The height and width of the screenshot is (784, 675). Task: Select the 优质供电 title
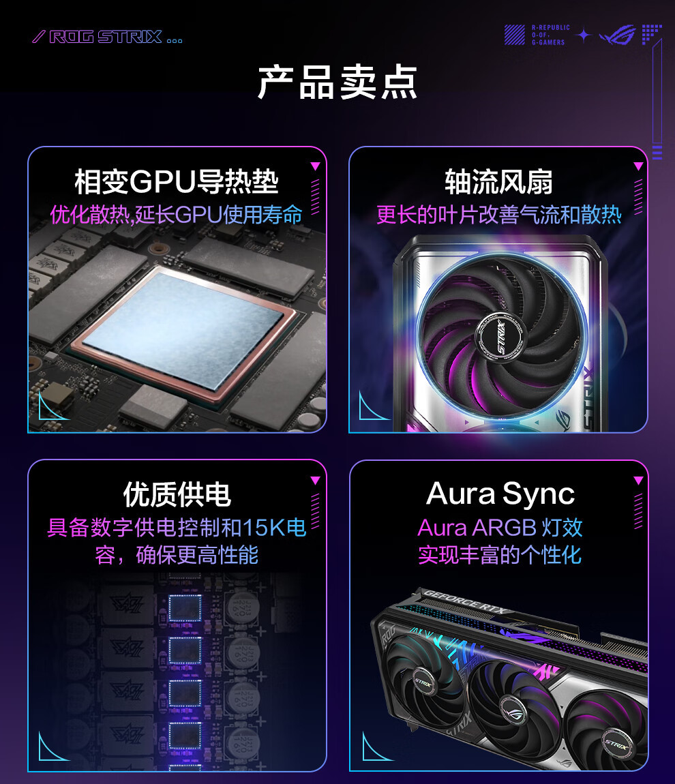coord(177,494)
